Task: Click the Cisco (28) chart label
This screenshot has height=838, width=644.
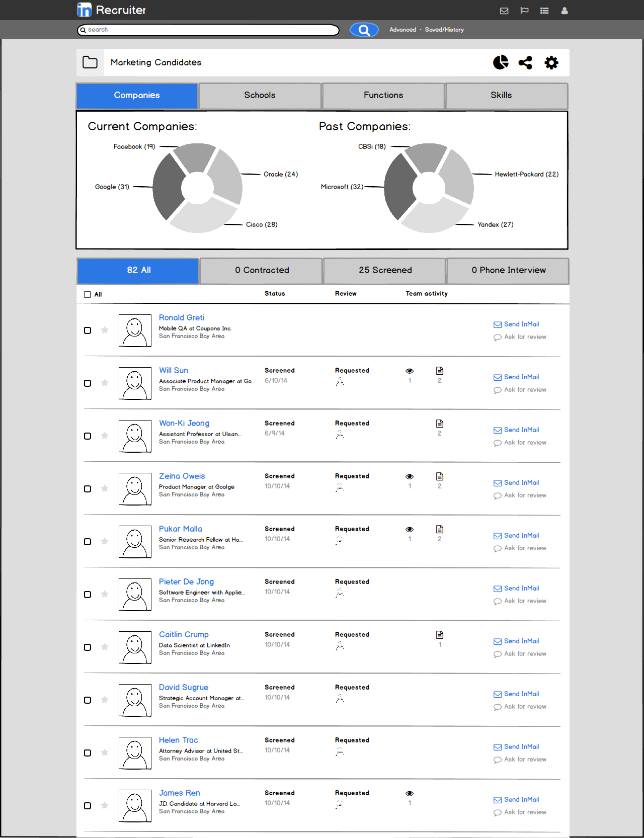Action: tap(262, 224)
